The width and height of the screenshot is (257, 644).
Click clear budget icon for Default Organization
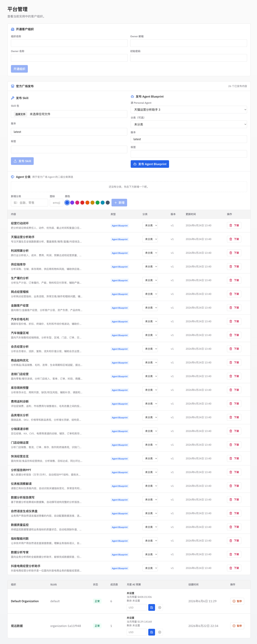tap(160, 608)
